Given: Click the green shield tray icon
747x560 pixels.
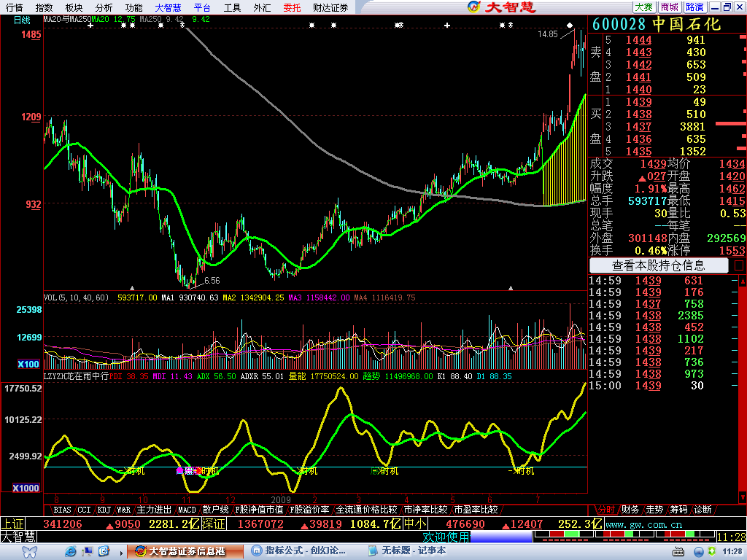Looking at the screenshot, I should [x=712, y=552].
